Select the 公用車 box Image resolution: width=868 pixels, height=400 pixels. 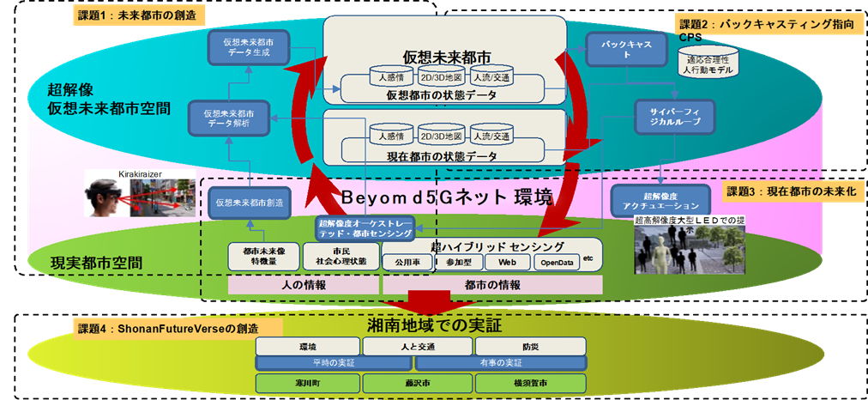click(407, 262)
